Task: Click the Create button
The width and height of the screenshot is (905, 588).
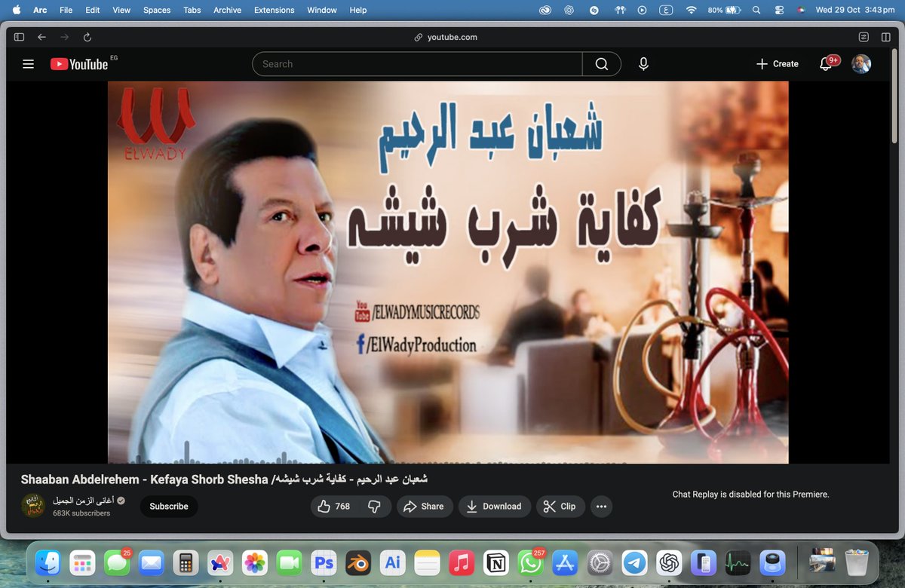Action: pos(778,64)
